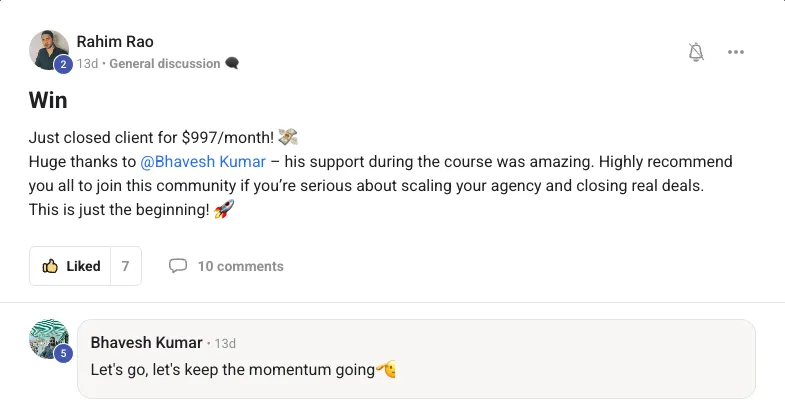Screen dimensions: 785x407
Task: Click the money emoji after $997/month
Action: 288,137
